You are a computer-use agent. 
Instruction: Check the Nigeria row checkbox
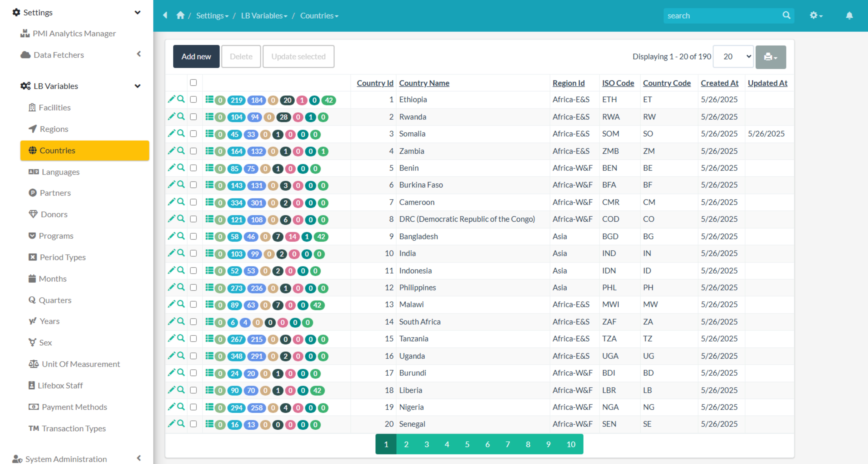193,407
